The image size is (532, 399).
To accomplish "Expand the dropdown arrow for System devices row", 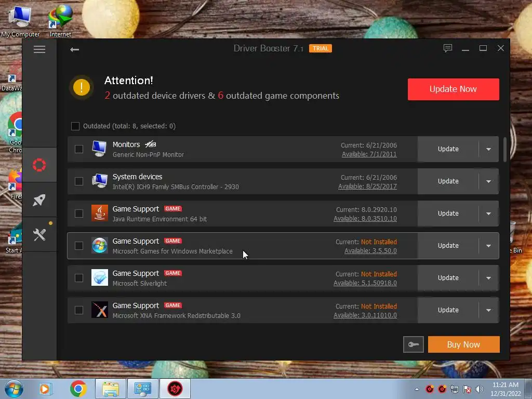I will click(488, 181).
